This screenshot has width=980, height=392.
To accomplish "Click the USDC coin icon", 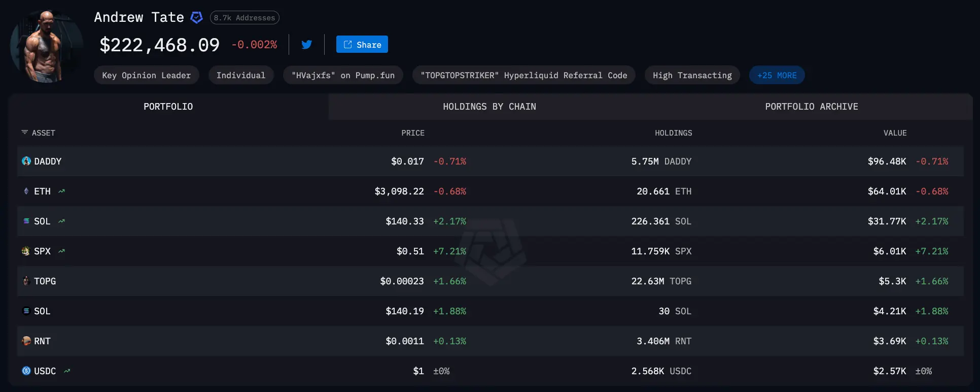I will pyautogui.click(x=26, y=371).
